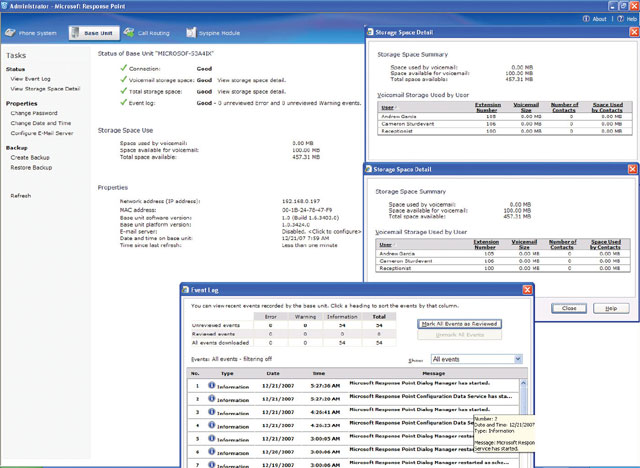This screenshot has height=468, width=640.
Task: Click the Total storage space checkmark icon
Action: pos(124,91)
